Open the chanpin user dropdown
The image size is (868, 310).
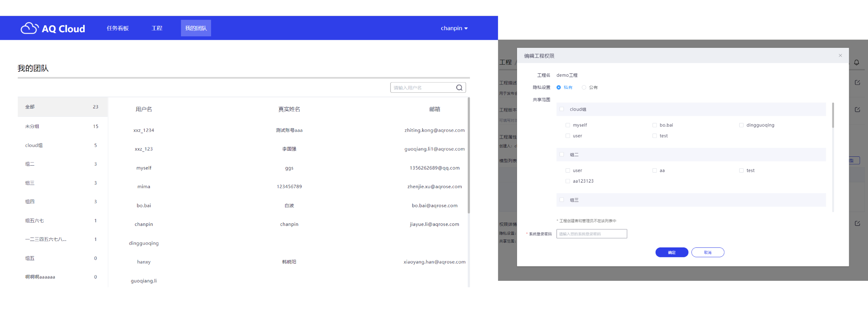tap(454, 28)
